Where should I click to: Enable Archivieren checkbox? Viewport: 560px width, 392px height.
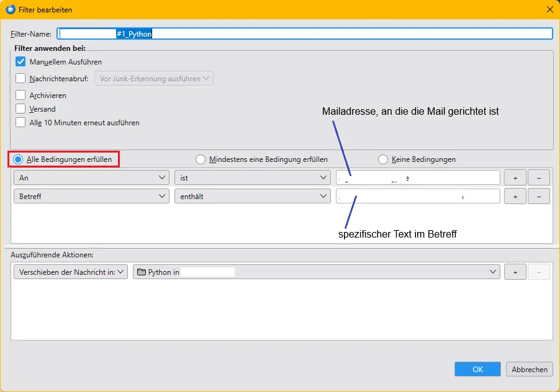click(x=20, y=95)
